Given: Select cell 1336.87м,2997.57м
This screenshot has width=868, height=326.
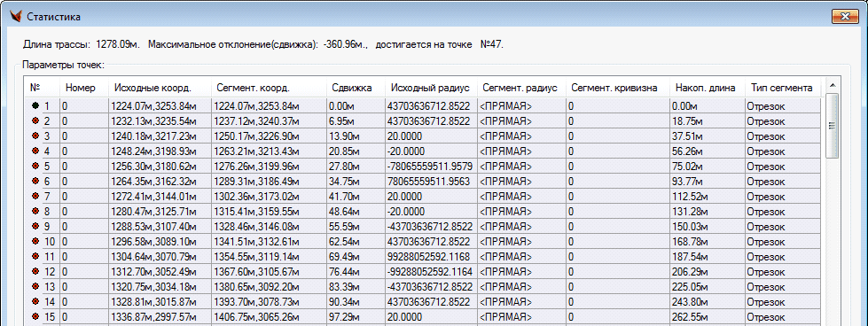Looking at the screenshot, I should click(160, 317).
